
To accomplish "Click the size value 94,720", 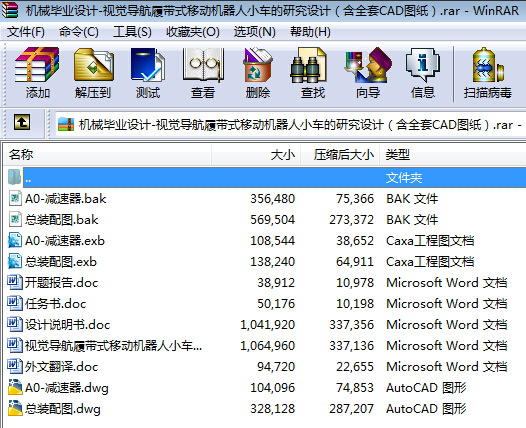I will [x=276, y=367].
